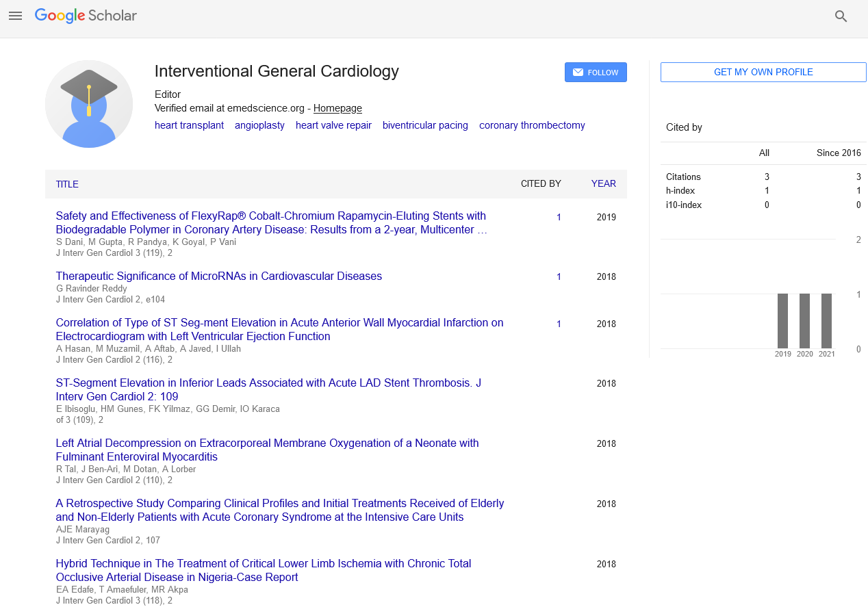
Task: Click the 2021 citations bar in chart
Action: (x=826, y=321)
